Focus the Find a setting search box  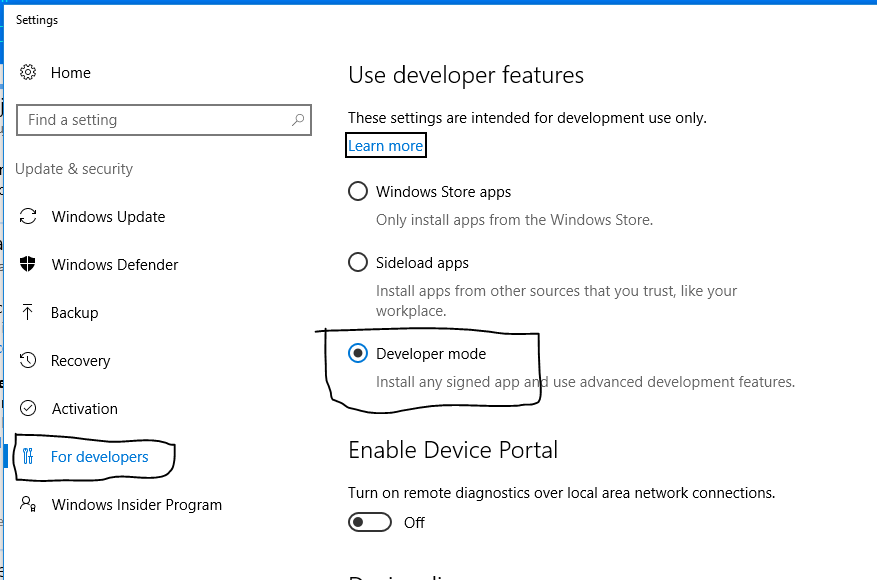(x=164, y=120)
